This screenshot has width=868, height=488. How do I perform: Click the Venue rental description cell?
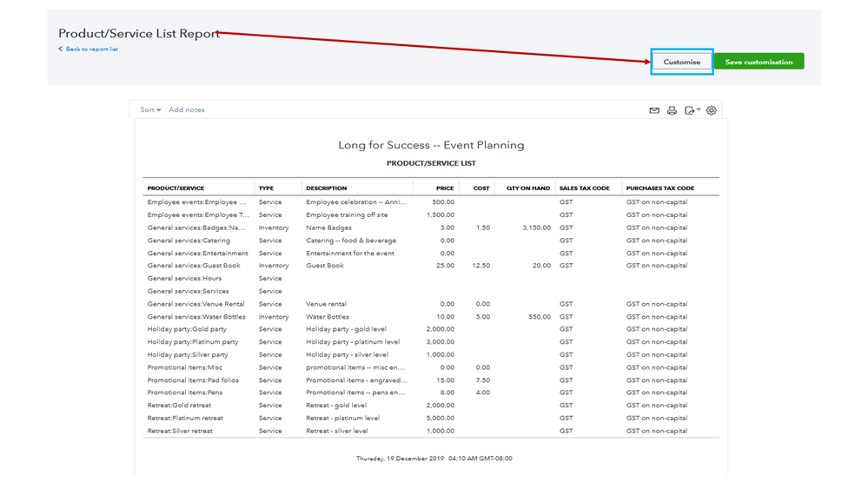pos(326,304)
